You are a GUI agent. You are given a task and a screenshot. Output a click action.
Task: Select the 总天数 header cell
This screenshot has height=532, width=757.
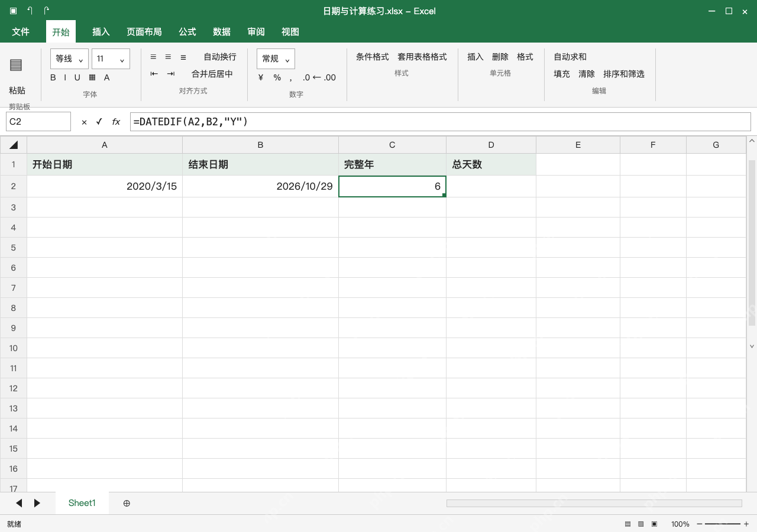pos(491,164)
